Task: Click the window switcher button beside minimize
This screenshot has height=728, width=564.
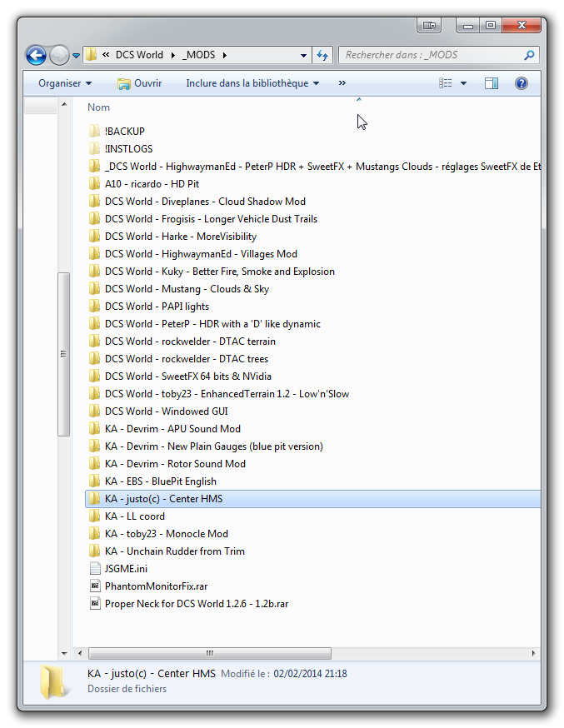Action: pyautogui.click(x=429, y=26)
